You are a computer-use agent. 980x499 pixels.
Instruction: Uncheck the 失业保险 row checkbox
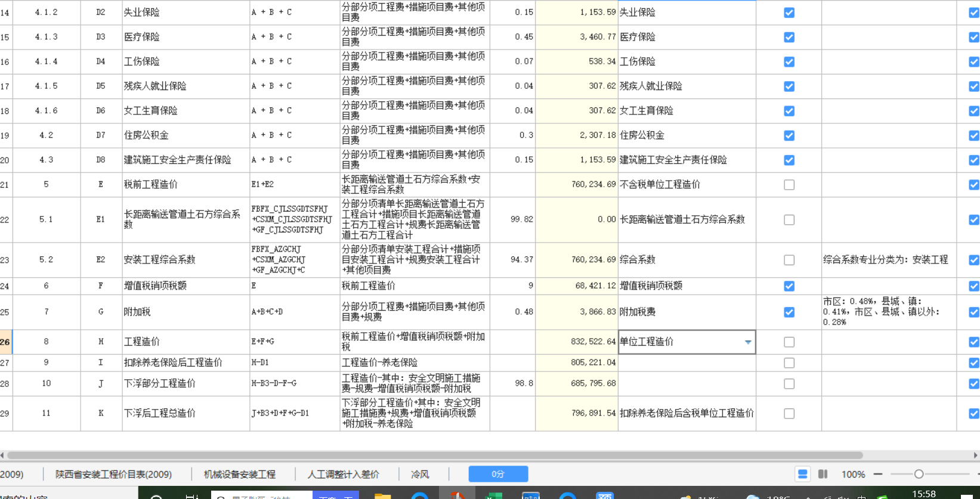coord(789,13)
